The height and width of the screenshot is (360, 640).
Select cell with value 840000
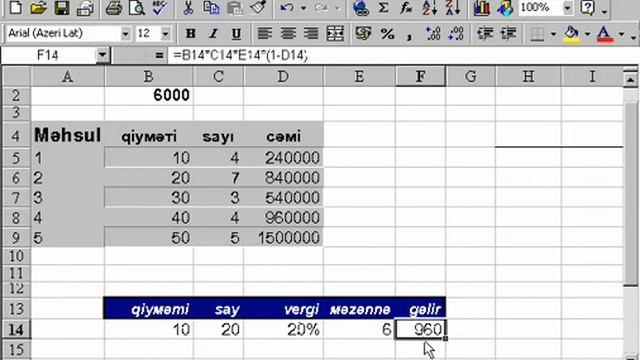pyautogui.click(x=284, y=178)
